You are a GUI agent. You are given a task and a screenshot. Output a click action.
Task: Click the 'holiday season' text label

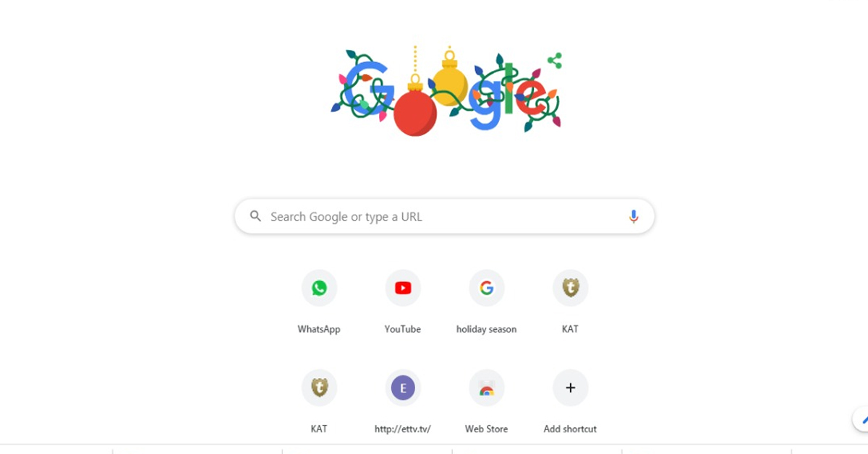pyautogui.click(x=487, y=329)
